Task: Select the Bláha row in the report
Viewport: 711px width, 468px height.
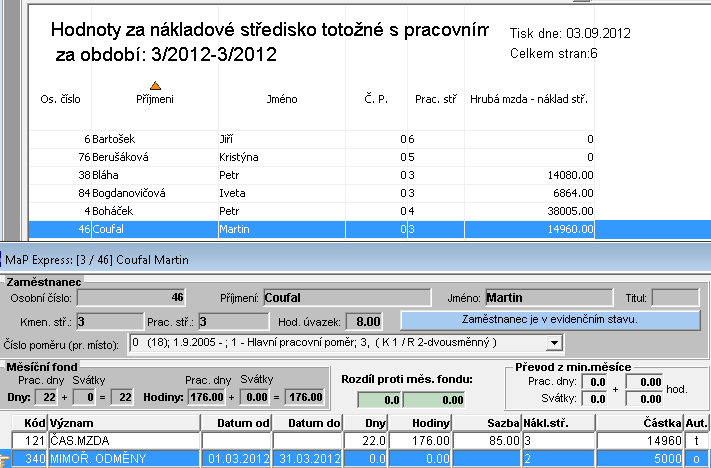Action: point(312,175)
